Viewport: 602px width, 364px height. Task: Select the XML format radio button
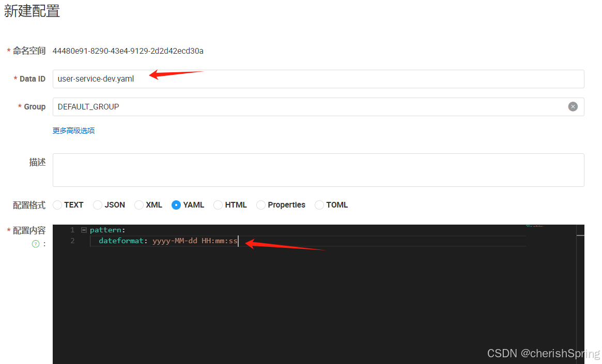tap(138, 205)
